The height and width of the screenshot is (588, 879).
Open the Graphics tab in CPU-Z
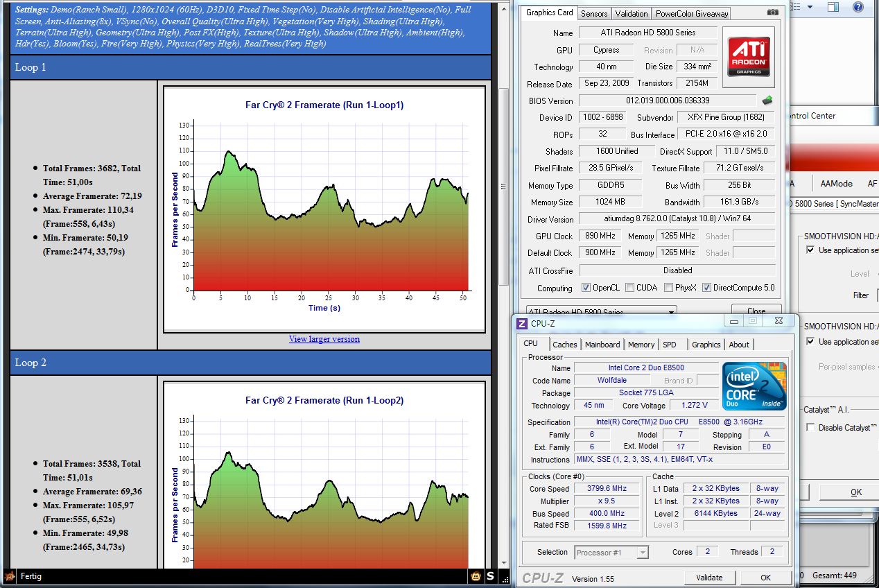point(706,345)
